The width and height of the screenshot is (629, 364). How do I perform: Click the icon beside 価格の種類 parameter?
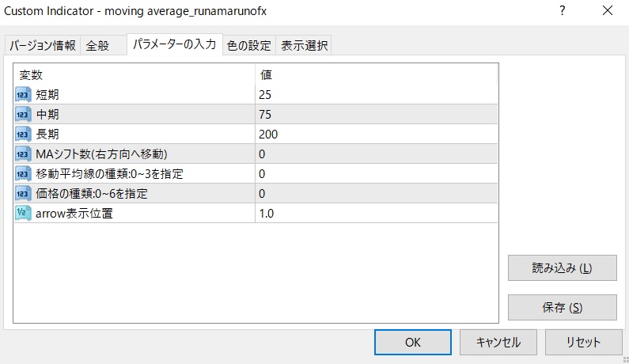23,193
